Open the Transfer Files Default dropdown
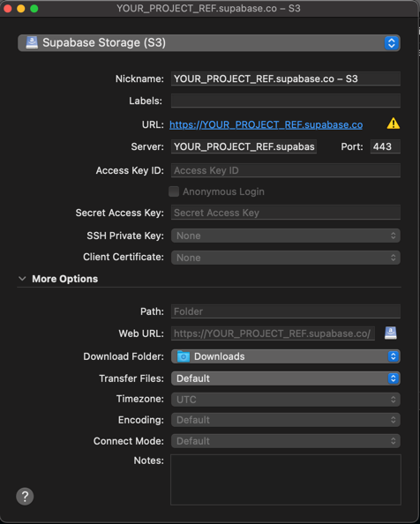Image resolution: width=420 pixels, height=524 pixels. pos(286,378)
